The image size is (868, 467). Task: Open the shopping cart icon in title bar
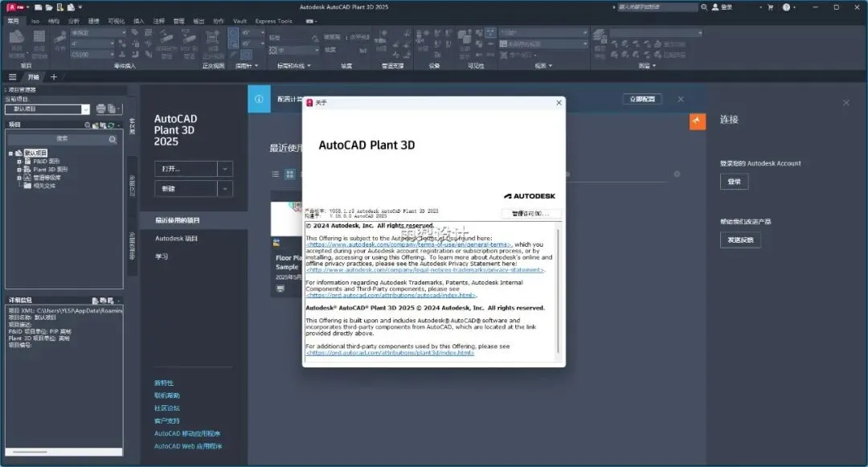click(770, 7)
